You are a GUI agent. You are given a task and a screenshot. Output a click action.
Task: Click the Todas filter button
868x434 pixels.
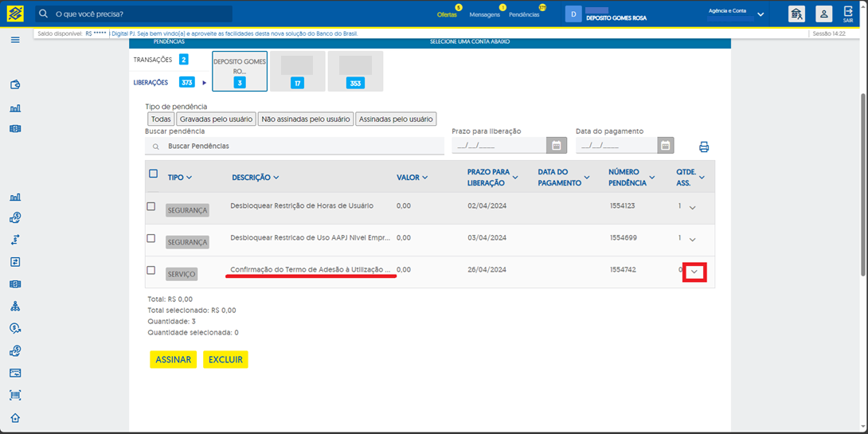(161, 119)
